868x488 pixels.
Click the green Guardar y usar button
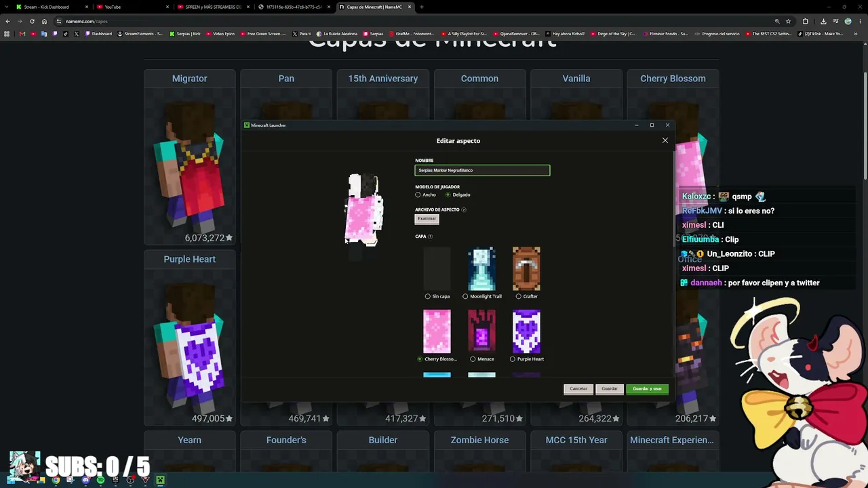point(647,389)
